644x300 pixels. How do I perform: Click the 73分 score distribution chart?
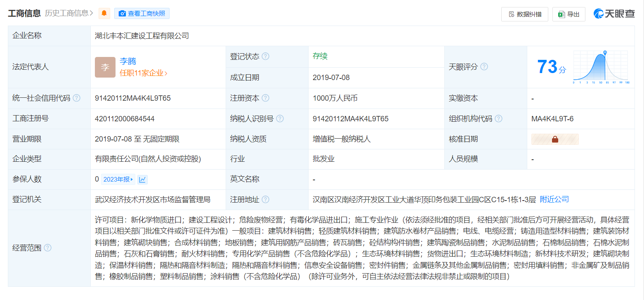(601, 67)
